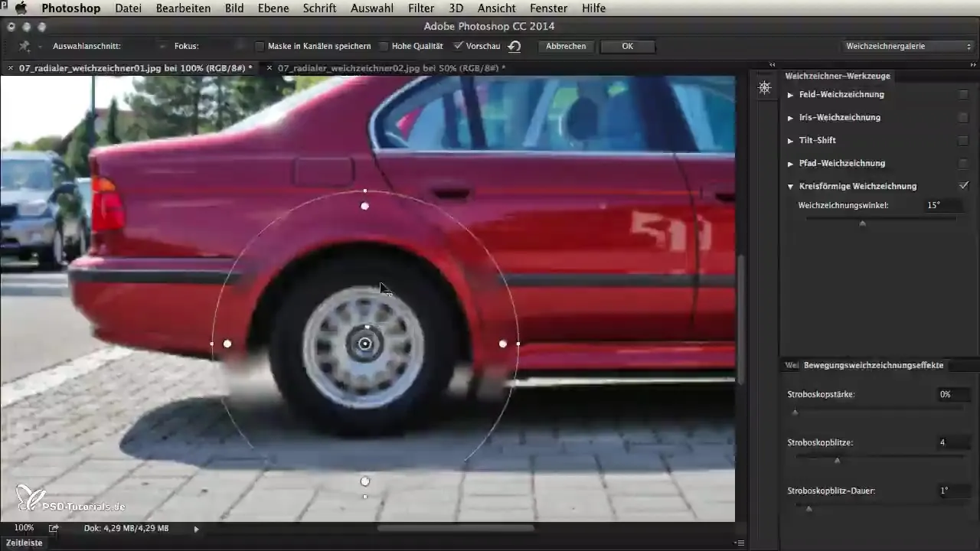
Task: Open the blur tools wheel icon panel
Action: coord(764,88)
